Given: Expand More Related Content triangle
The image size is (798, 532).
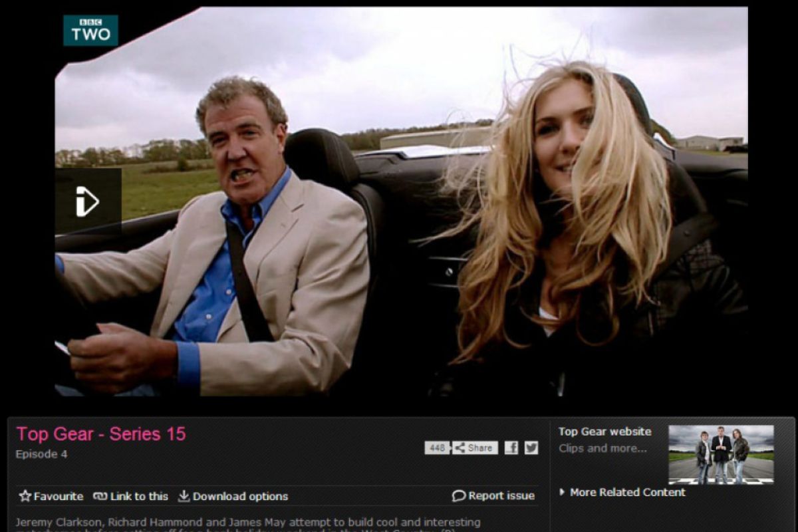Looking at the screenshot, I should coord(562,492).
